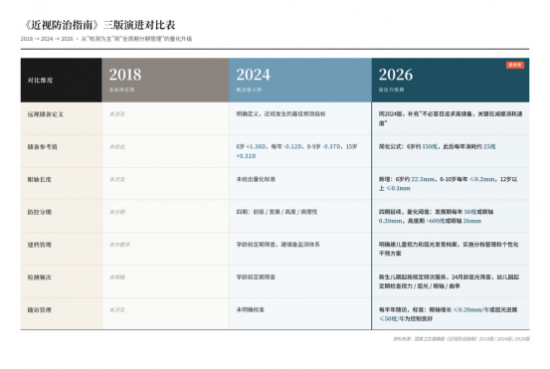Click the orange badge in the 2026 header
Viewport: 550px width, 369px height.
[515, 65]
